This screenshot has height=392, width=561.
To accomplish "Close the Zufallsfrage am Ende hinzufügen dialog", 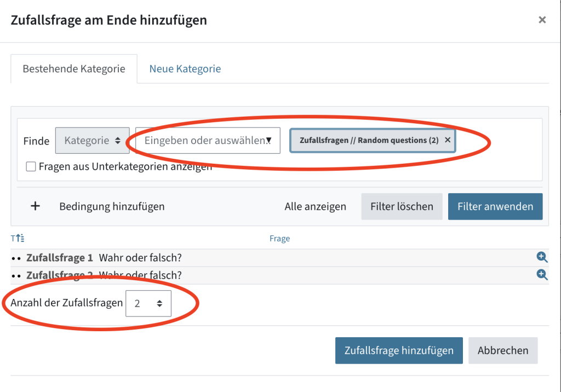I will (542, 20).
